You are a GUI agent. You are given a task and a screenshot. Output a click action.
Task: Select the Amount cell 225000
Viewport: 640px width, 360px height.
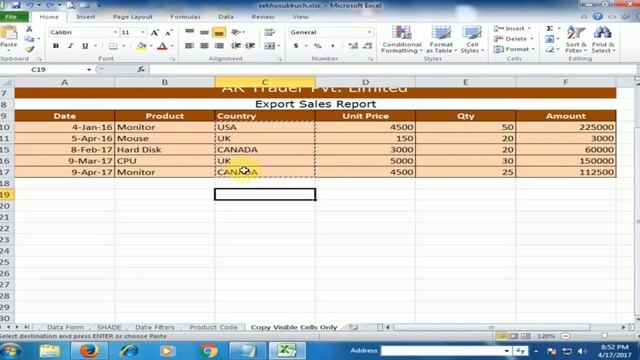[x=566, y=127]
